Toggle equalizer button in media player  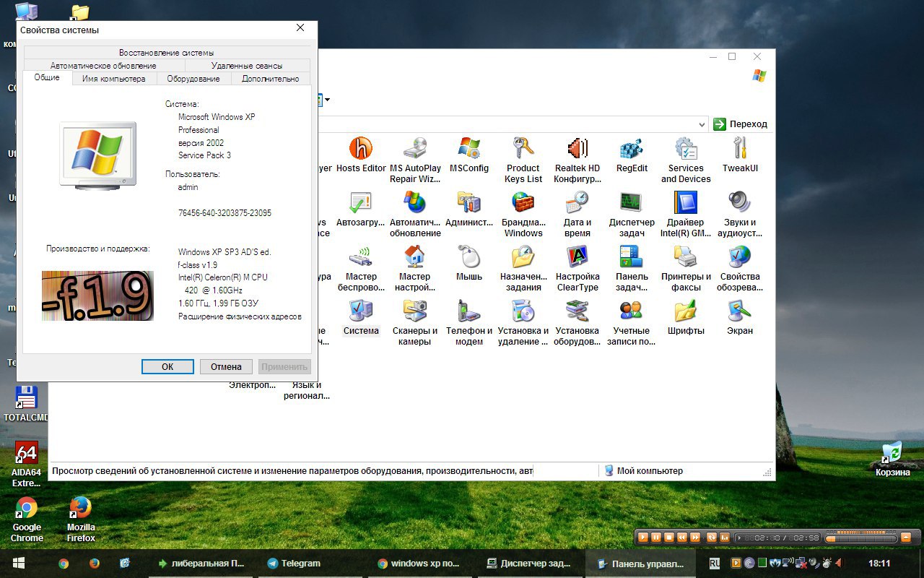724,538
